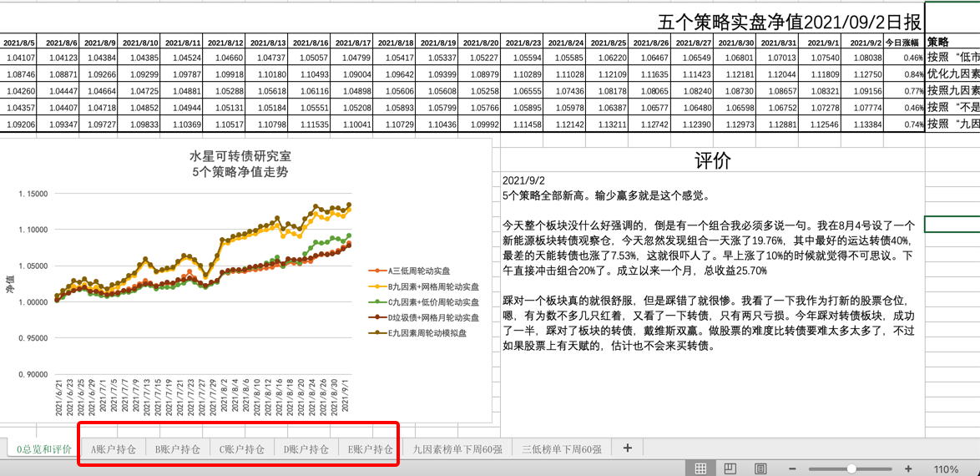
Task: Select cell with value 1.13384
Action: pyautogui.click(x=863, y=124)
